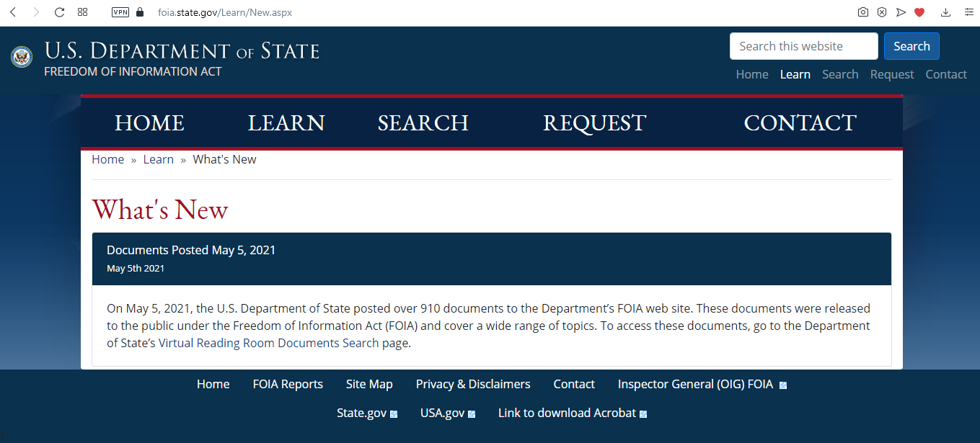Visit USA.gov from the footer
The width and height of the screenshot is (980, 443).
point(448,413)
